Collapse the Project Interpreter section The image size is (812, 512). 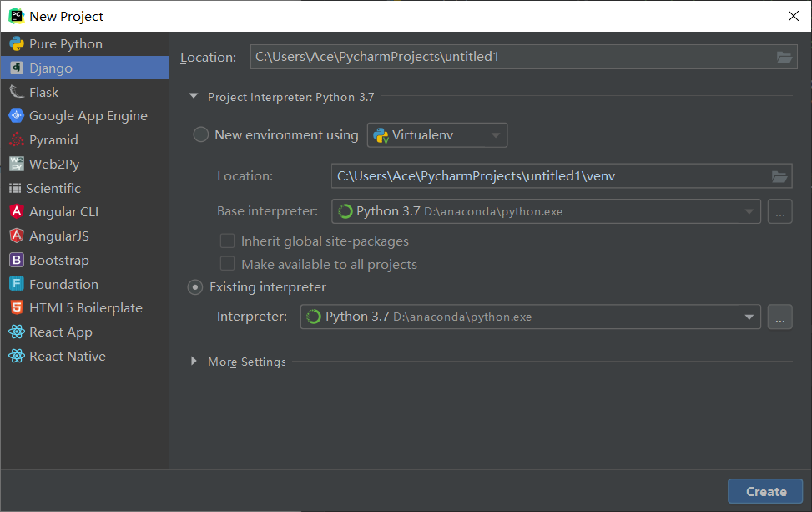(194, 96)
